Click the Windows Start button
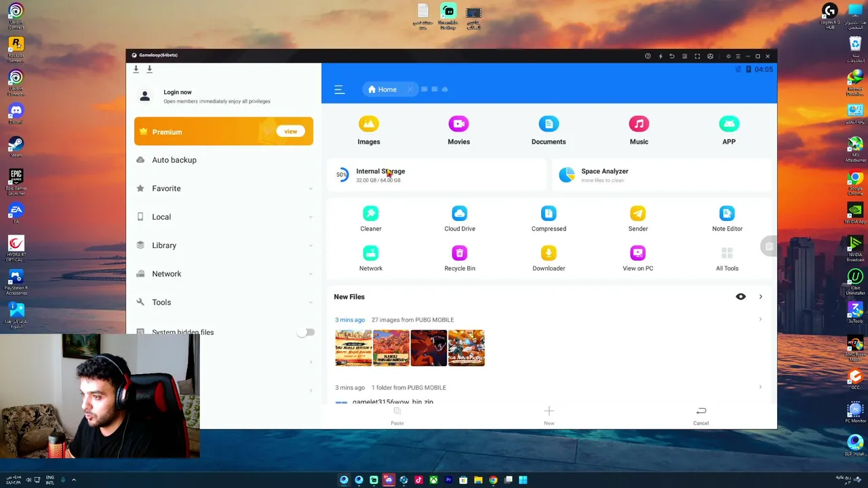This screenshot has width=868, height=488. tap(523, 480)
